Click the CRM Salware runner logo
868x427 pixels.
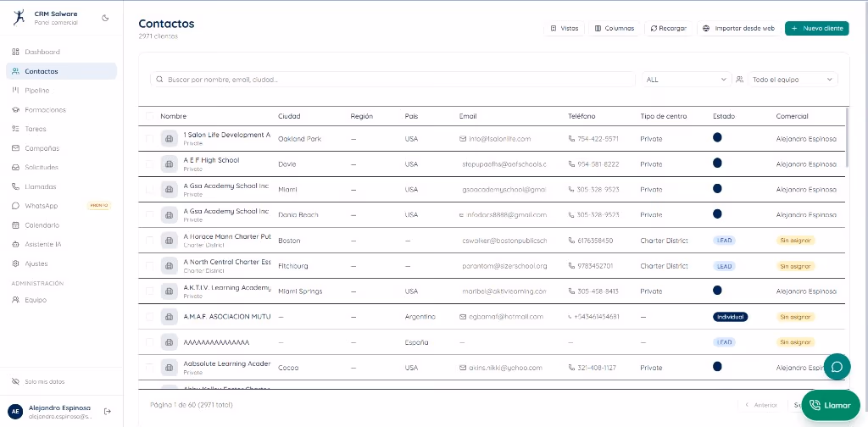[19, 17]
